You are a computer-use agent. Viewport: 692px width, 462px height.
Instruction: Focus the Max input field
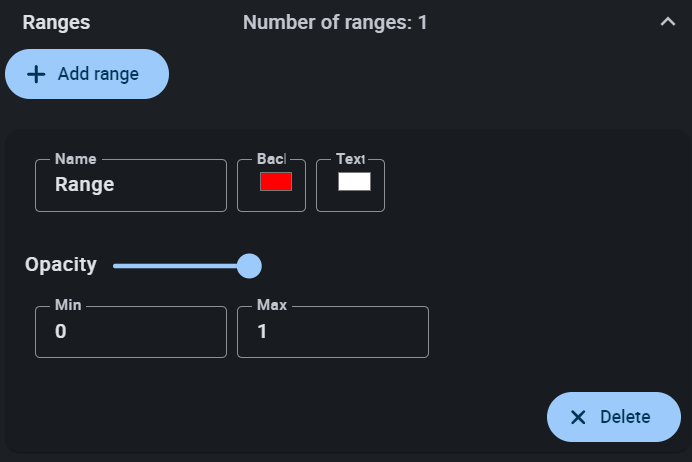[x=332, y=332]
